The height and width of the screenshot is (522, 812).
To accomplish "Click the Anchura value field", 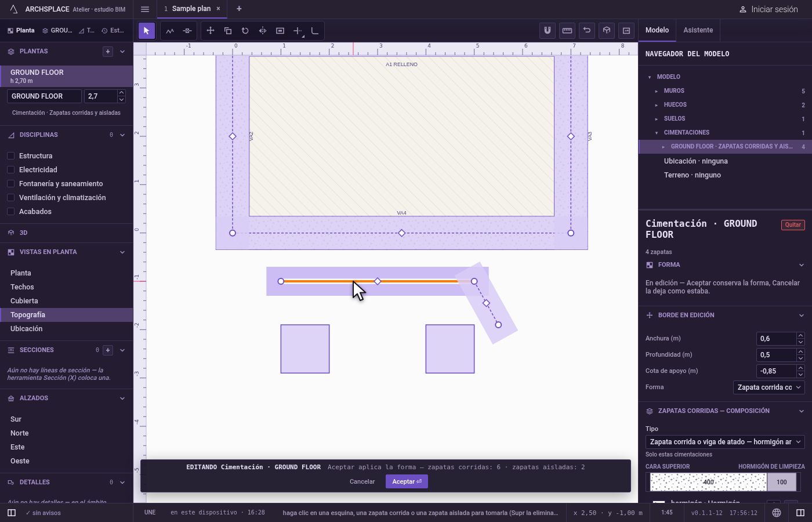I will [x=777, y=339].
